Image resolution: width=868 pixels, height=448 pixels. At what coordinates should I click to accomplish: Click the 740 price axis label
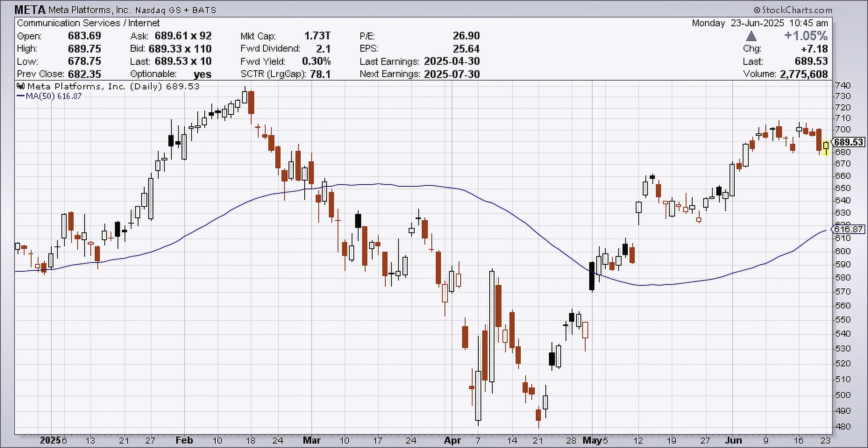[843, 85]
